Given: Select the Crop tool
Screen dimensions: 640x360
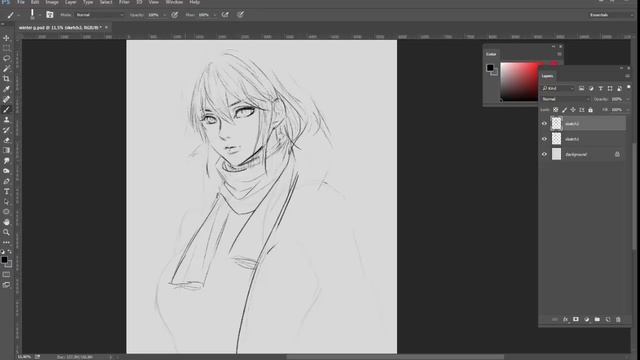Looking at the screenshot, I should [6, 79].
